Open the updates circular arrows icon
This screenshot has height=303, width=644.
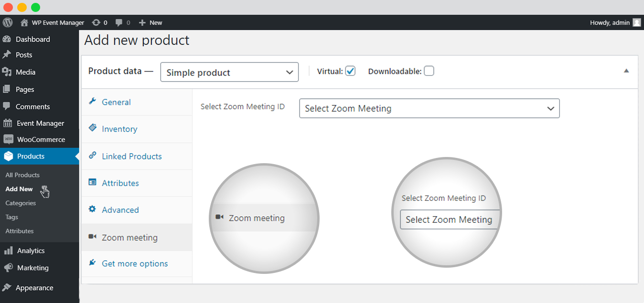pos(96,22)
